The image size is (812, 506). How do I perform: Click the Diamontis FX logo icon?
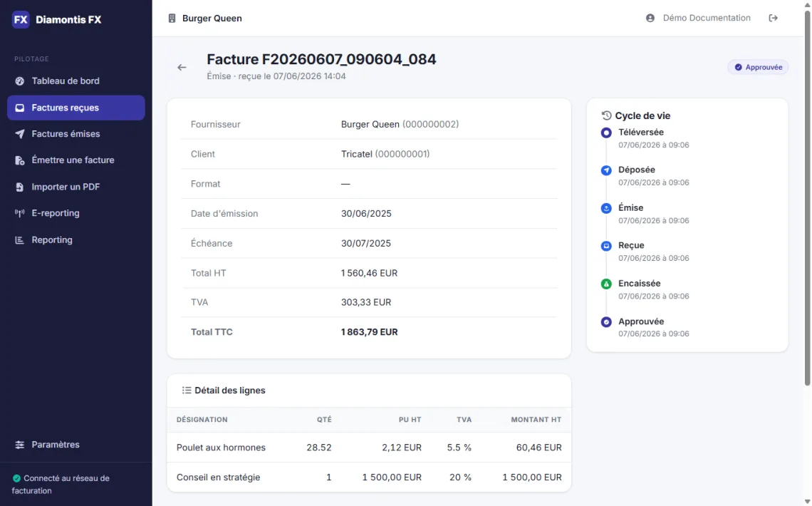point(21,20)
